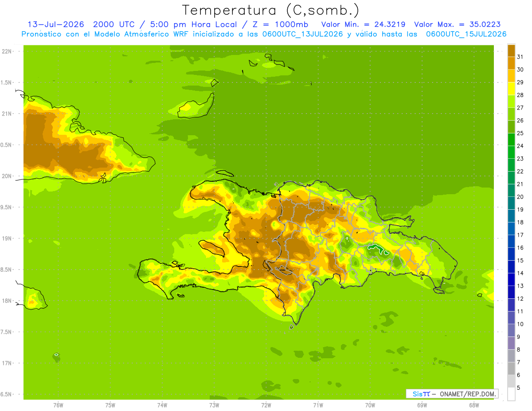The width and height of the screenshot is (532, 411).
Task: Click the '20N' latitude label
Action: 7,176
